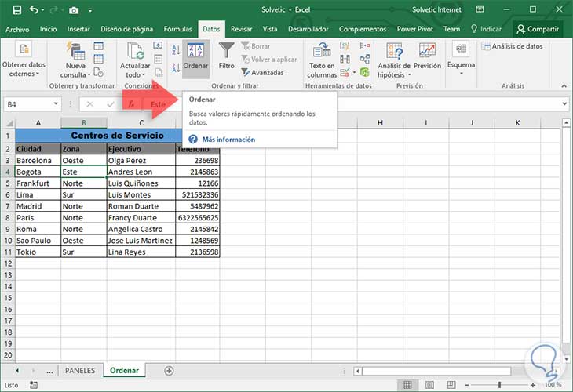
Task: Open the Obtener datos externos menu
Action: coord(24,59)
